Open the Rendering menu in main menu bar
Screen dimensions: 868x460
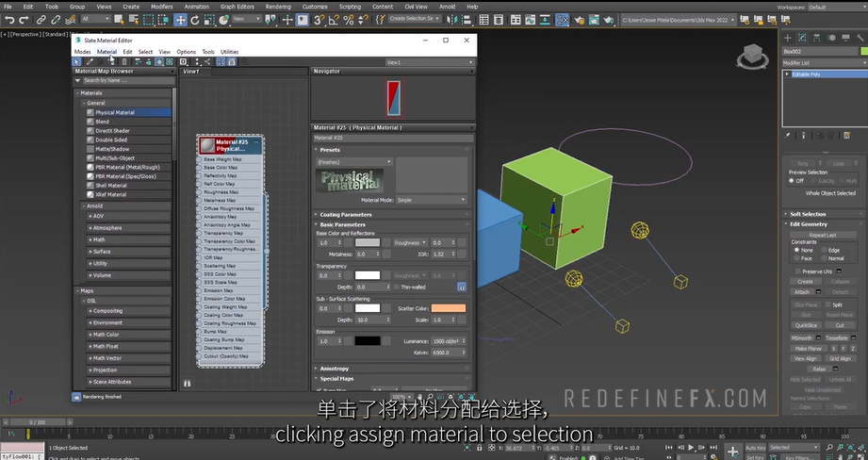(278, 7)
